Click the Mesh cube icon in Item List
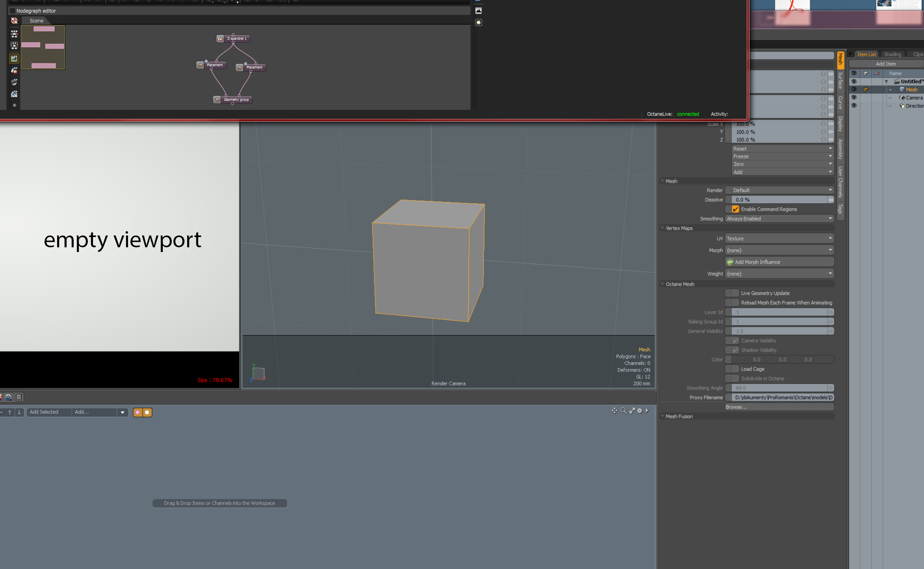Viewport: 924px width, 569px height. pyautogui.click(x=902, y=89)
